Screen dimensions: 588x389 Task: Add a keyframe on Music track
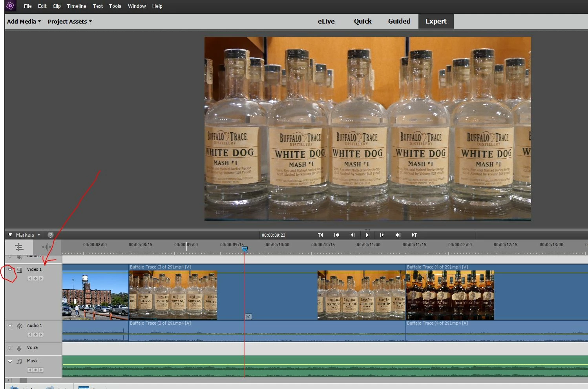[x=35, y=370]
